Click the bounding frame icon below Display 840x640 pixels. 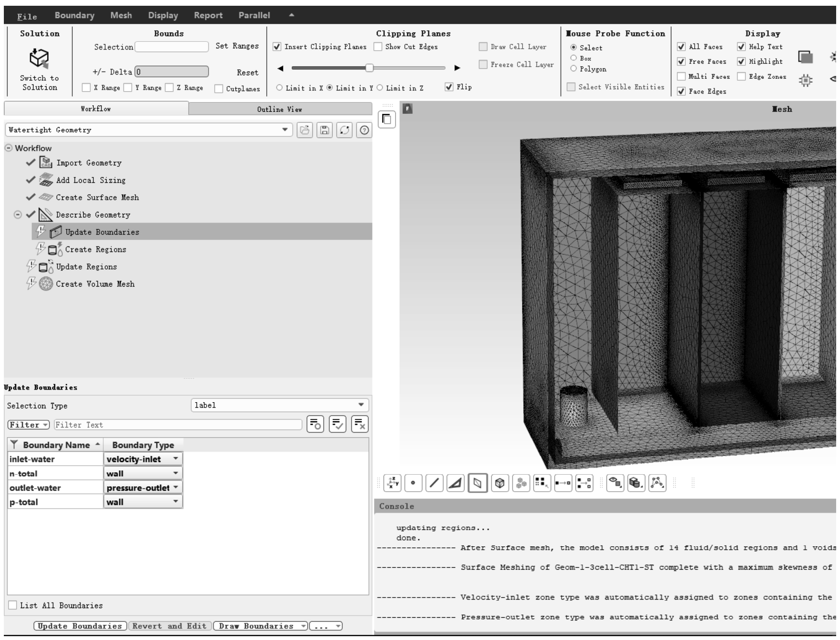pyautogui.click(x=805, y=80)
